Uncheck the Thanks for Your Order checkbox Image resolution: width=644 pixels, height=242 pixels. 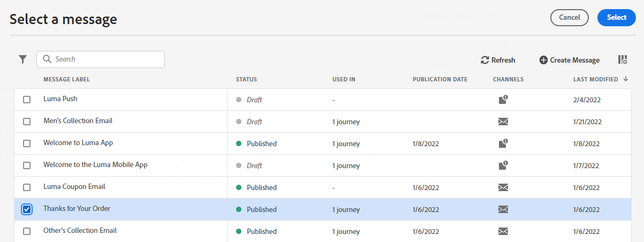(27, 209)
